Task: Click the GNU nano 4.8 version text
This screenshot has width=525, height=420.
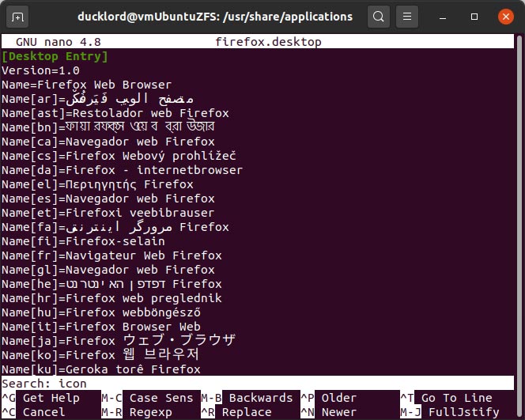Action: pyautogui.click(x=59, y=42)
